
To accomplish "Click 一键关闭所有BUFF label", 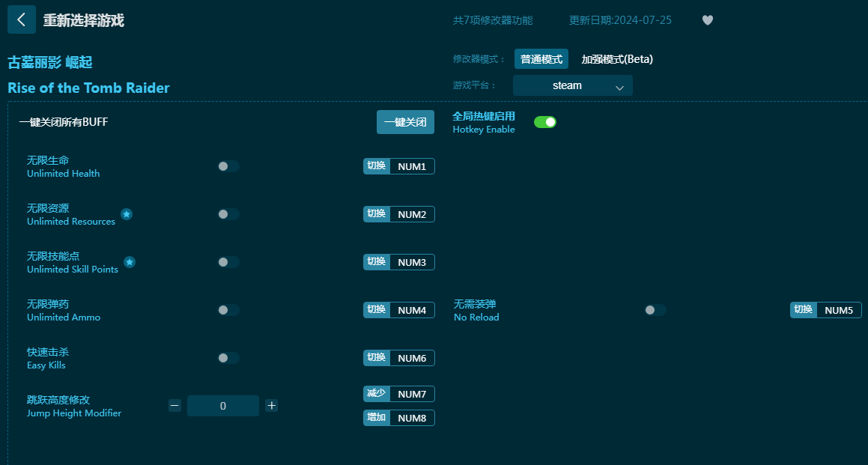I will (x=63, y=122).
